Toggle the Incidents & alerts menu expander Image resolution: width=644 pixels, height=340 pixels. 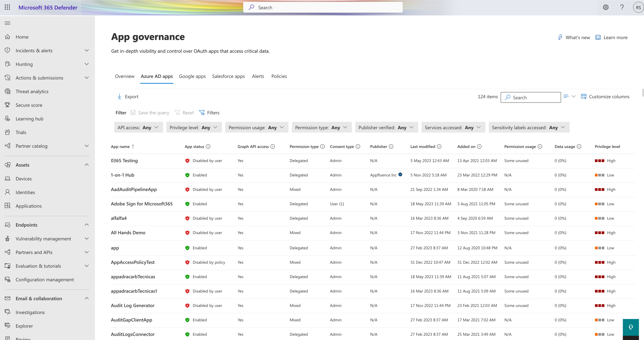click(x=87, y=50)
